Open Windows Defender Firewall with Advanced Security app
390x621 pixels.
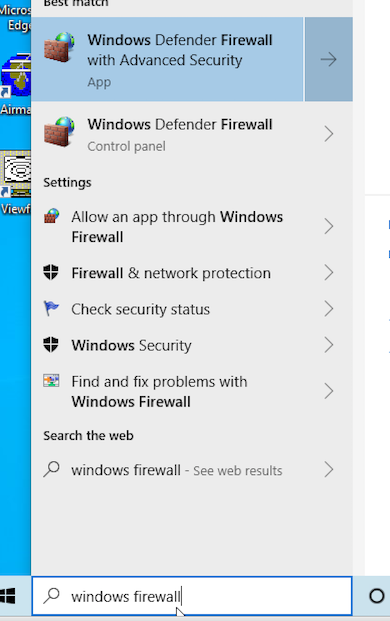(x=167, y=59)
